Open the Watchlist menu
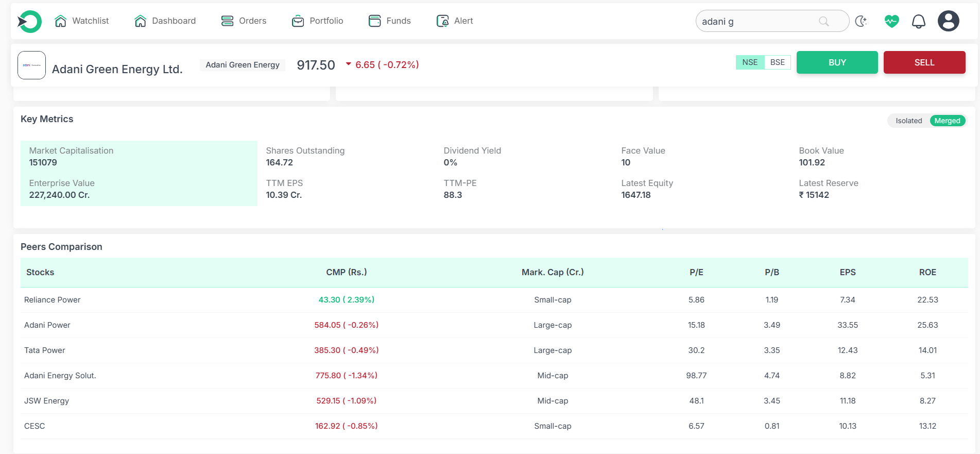 pyautogui.click(x=82, y=21)
